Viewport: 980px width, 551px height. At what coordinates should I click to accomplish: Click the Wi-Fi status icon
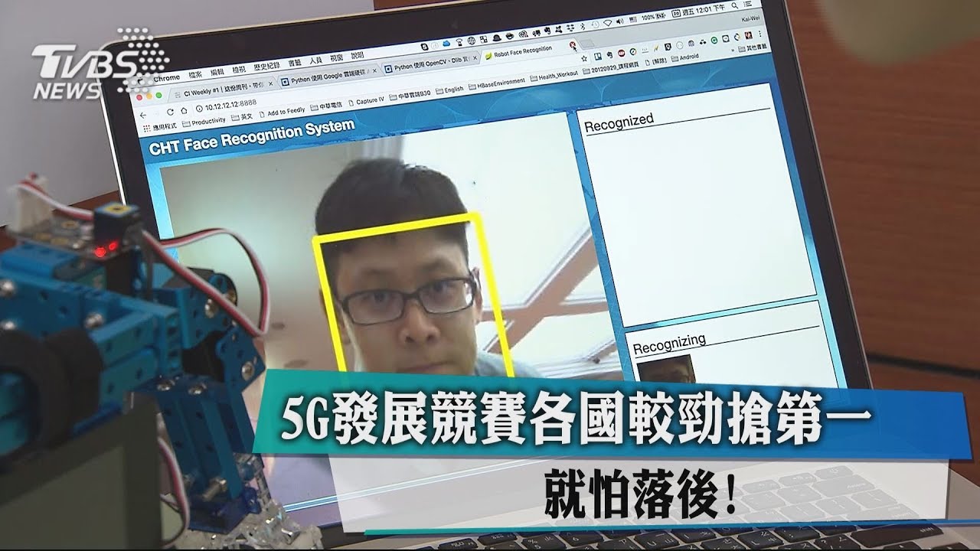pyautogui.click(x=607, y=23)
